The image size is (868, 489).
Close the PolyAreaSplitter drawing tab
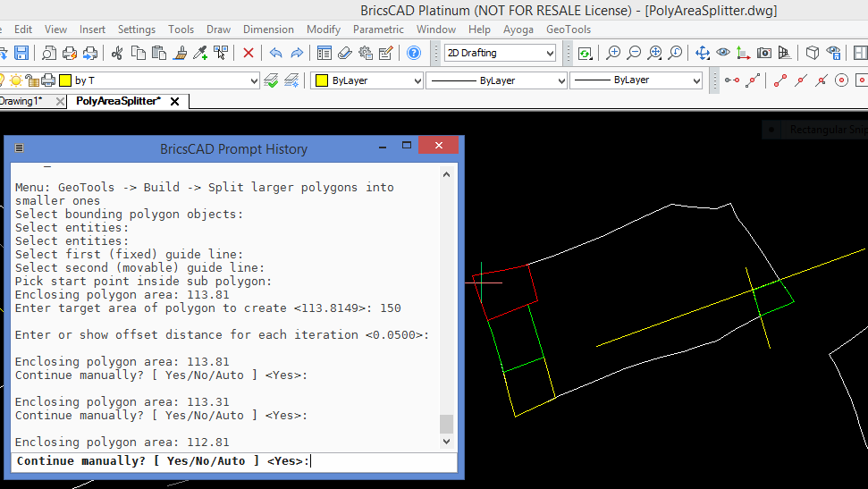click(x=174, y=101)
